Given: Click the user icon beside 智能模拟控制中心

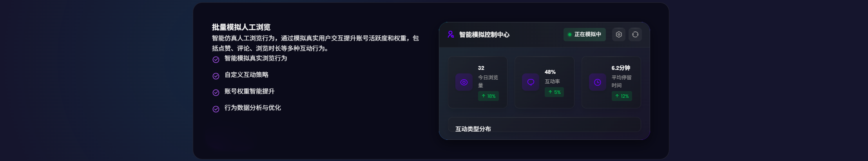Looking at the screenshot, I should coord(451,35).
